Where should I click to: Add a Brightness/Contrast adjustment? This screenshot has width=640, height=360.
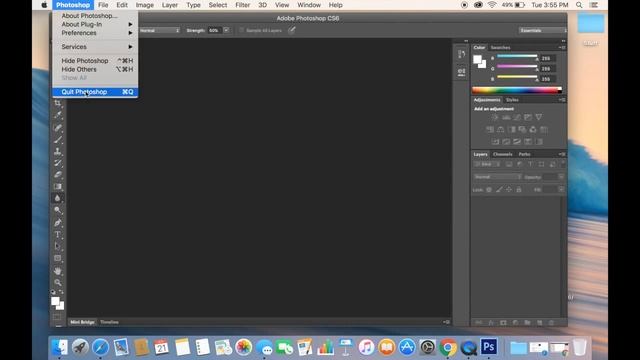click(495, 118)
